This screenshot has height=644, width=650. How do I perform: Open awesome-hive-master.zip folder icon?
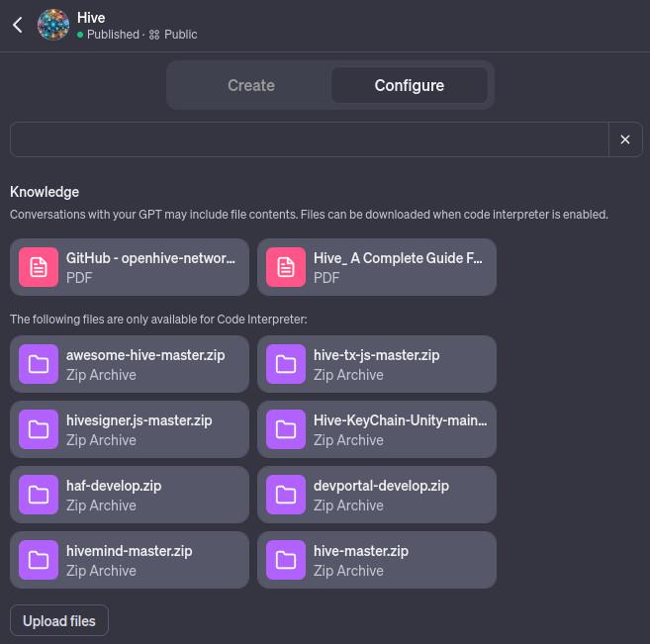point(39,364)
